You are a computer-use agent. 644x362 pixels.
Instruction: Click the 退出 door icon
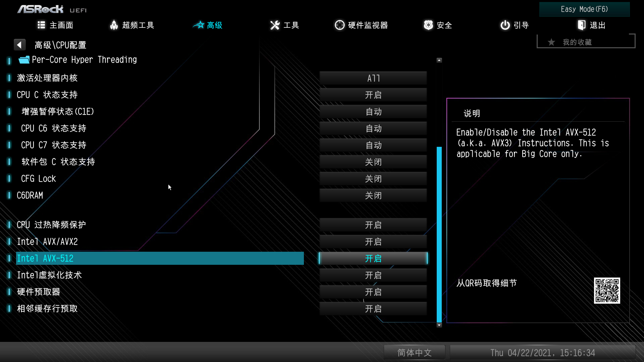pyautogui.click(x=582, y=25)
